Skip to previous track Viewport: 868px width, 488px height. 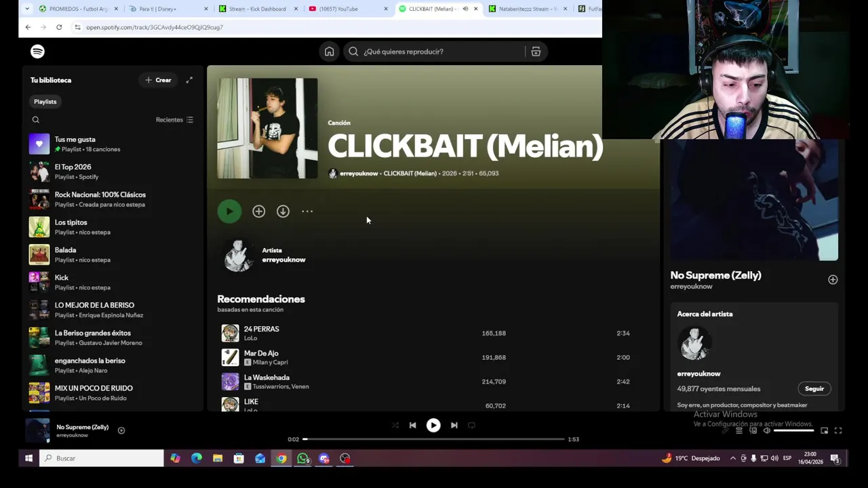412,426
